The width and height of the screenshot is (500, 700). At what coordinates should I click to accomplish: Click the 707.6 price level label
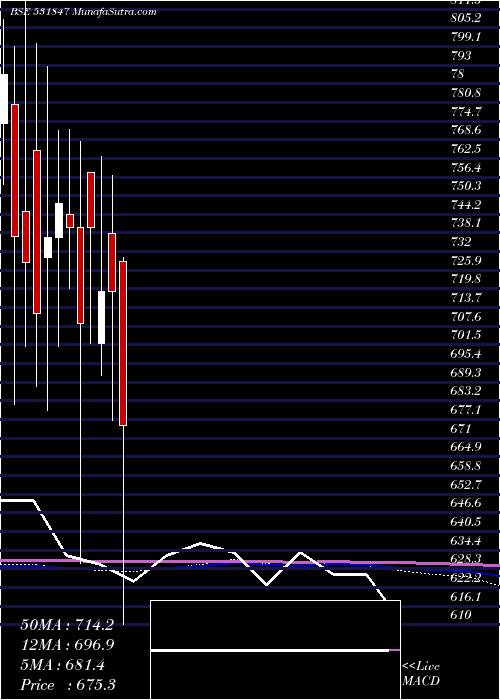(466, 317)
